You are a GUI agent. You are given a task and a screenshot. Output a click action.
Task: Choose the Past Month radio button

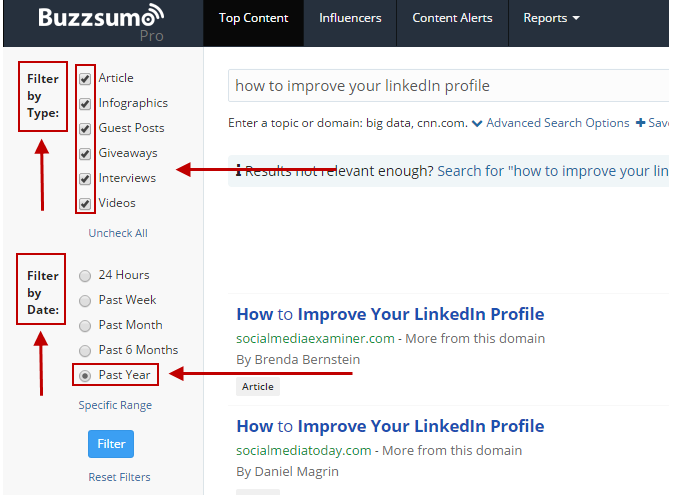[85, 325]
